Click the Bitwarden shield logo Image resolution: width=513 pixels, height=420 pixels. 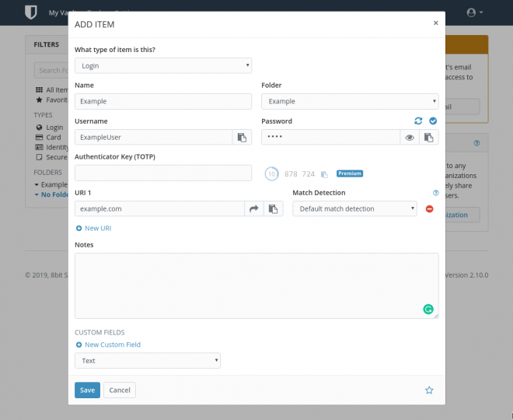[x=31, y=12]
